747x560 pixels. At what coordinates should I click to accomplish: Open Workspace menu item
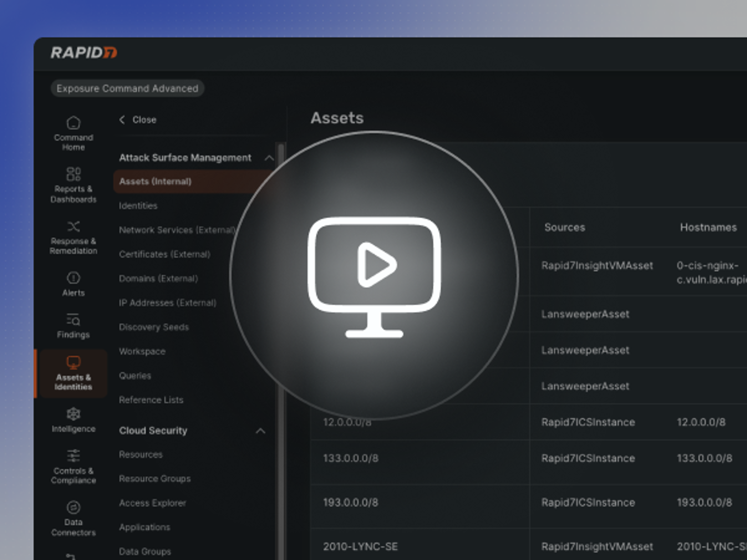pyautogui.click(x=142, y=351)
